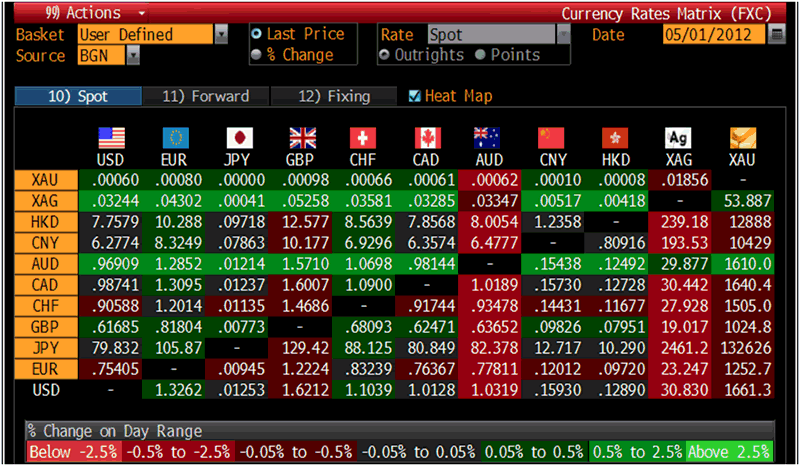Expand the Rate Spot dropdown
The image size is (800, 466).
click(563, 35)
